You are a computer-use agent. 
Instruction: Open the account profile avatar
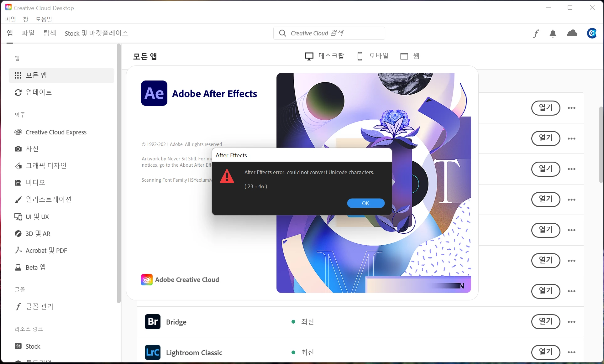[592, 33]
